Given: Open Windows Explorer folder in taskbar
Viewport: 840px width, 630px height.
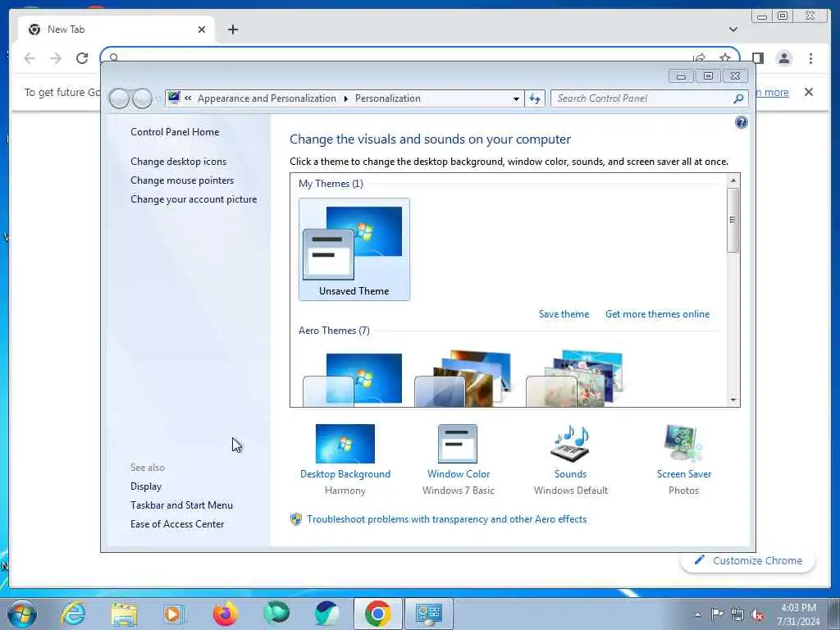Looking at the screenshot, I should point(125,614).
